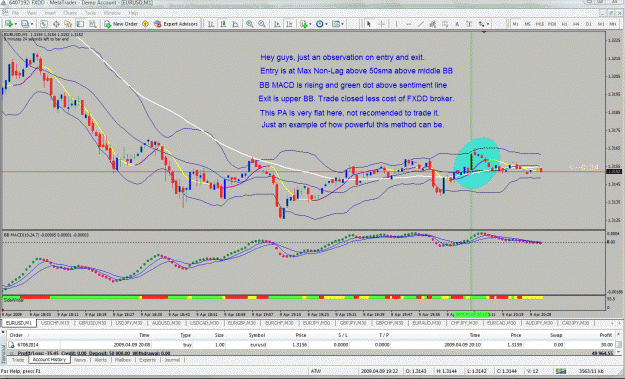Open the Insert menu
The image size is (625, 379).
pyautogui.click(x=50, y=13)
